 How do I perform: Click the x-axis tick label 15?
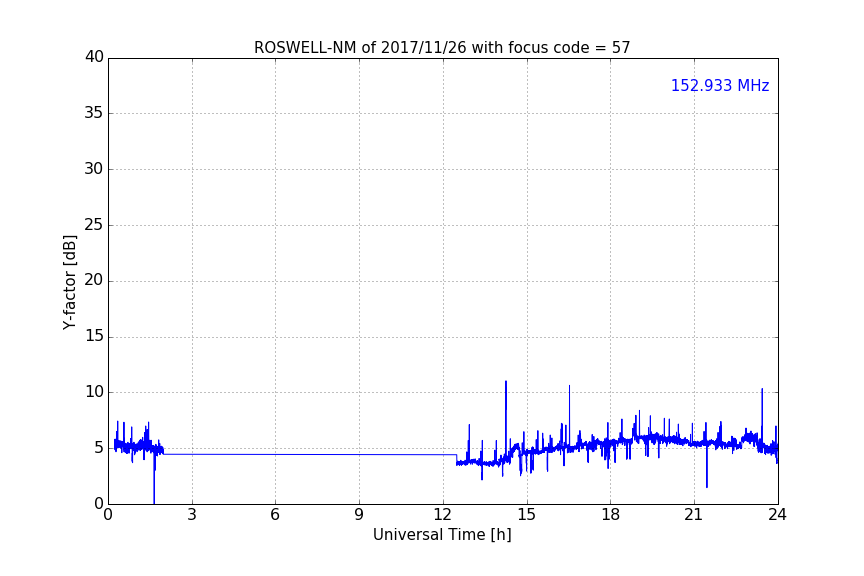point(526,515)
